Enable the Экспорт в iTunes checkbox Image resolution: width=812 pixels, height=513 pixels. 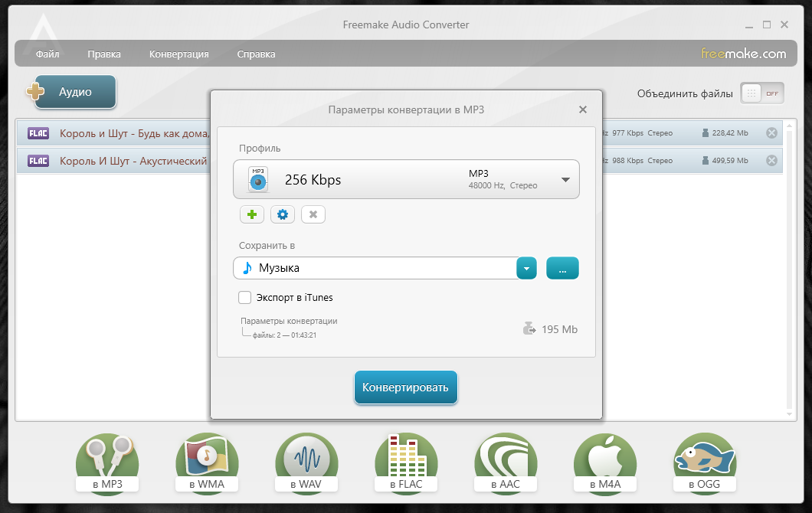244,298
